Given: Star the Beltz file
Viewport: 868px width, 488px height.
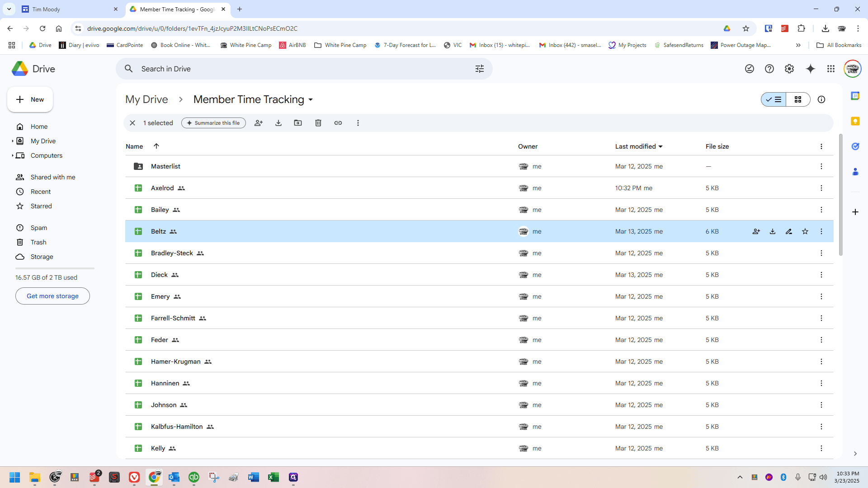Looking at the screenshot, I should (805, 231).
